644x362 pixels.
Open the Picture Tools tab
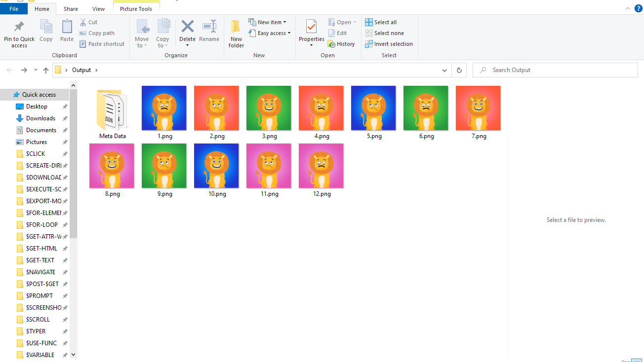coord(136,9)
